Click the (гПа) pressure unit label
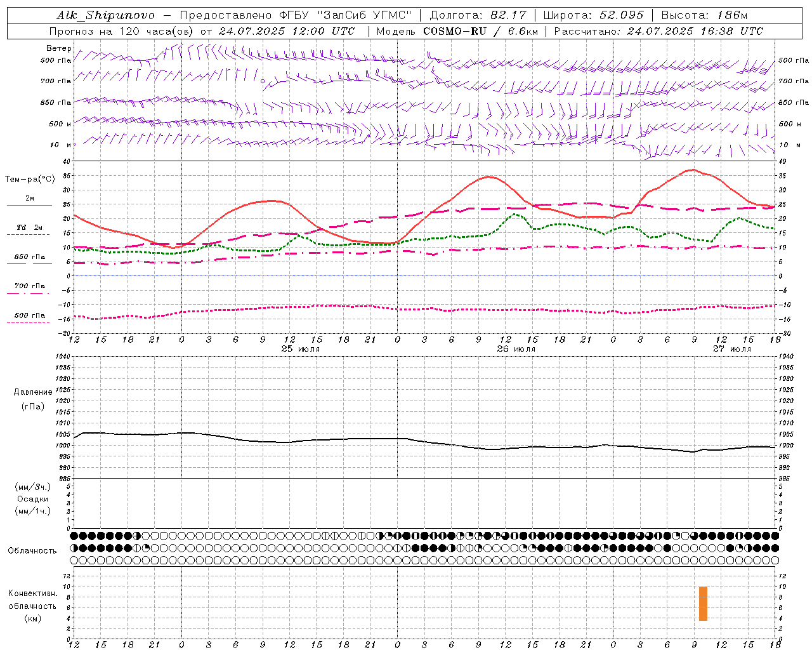This screenshot has width=812, height=650. click(x=33, y=407)
